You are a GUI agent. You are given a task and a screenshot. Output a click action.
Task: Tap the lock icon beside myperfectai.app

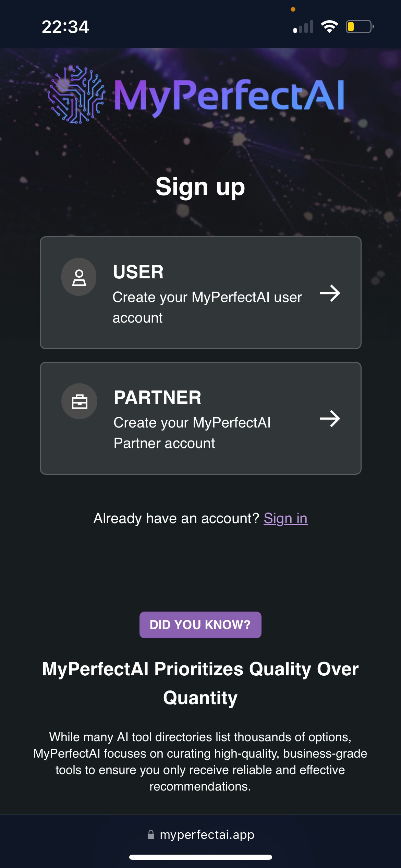(151, 835)
